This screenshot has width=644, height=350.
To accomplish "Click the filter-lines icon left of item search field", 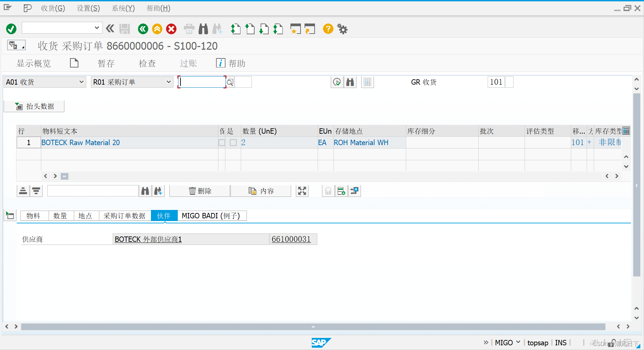I will [x=36, y=191].
